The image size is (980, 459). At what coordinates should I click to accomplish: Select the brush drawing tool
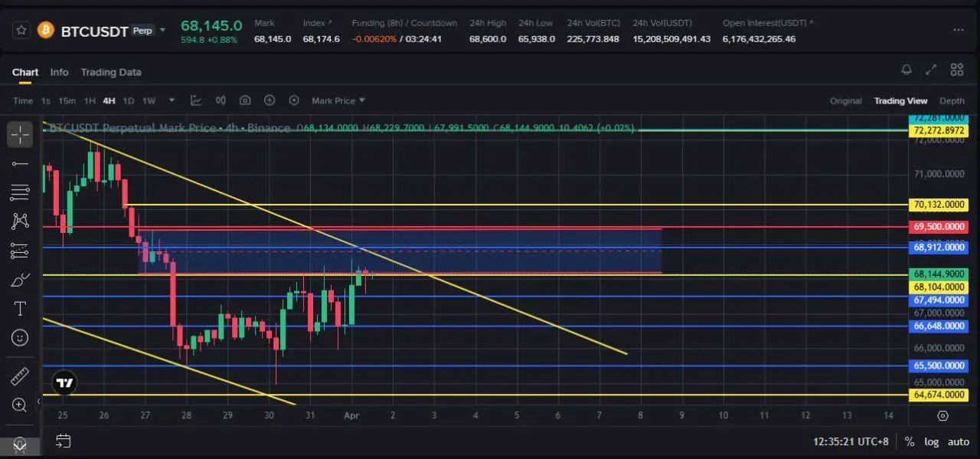pyautogui.click(x=20, y=280)
